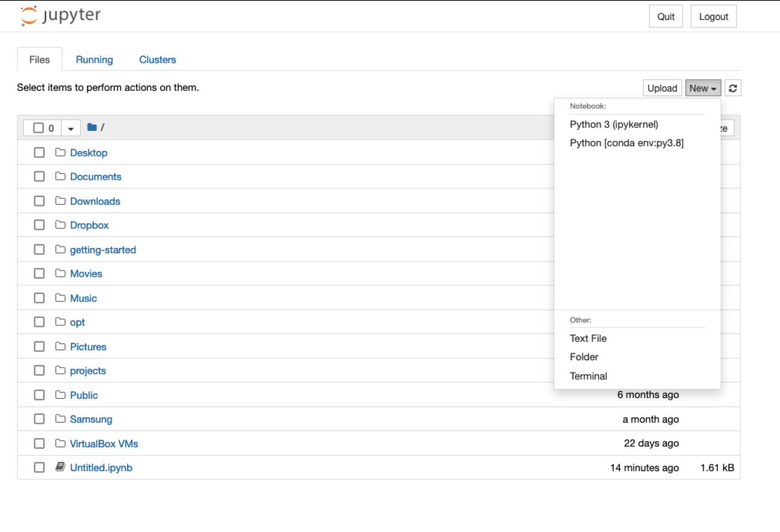The height and width of the screenshot is (532, 780).
Task: Click the Upload button
Action: point(662,88)
